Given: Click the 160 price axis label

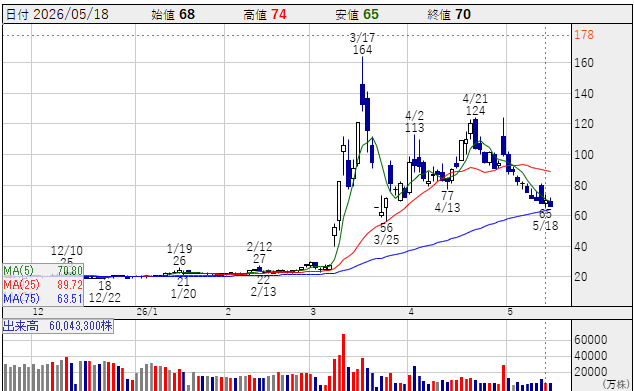Looking at the screenshot, I should click(584, 63).
